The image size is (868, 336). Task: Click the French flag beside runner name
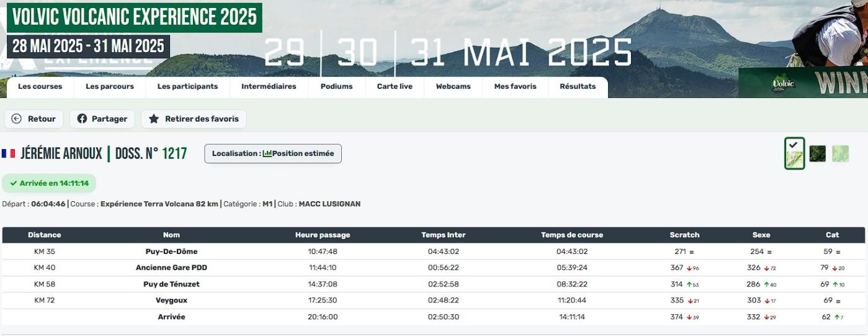[x=9, y=153]
